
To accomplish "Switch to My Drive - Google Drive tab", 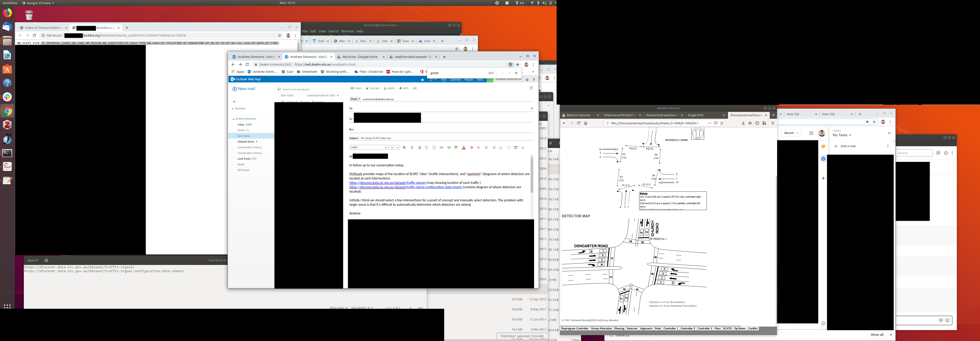I will pos(359,57).
